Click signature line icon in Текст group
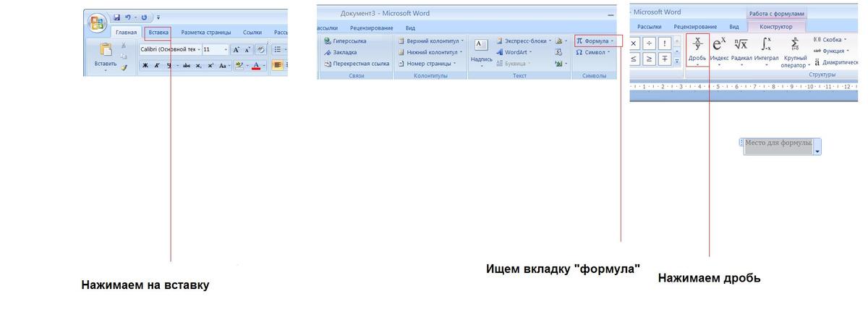This screenshot has width=868, height=328. click(560, 41)
